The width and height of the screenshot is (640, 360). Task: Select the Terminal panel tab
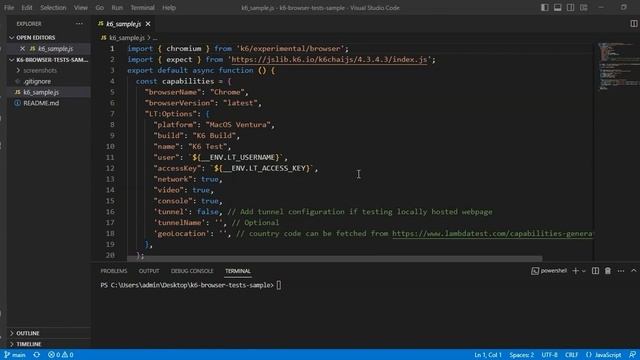pyautogui.click(x=238, y=271)
